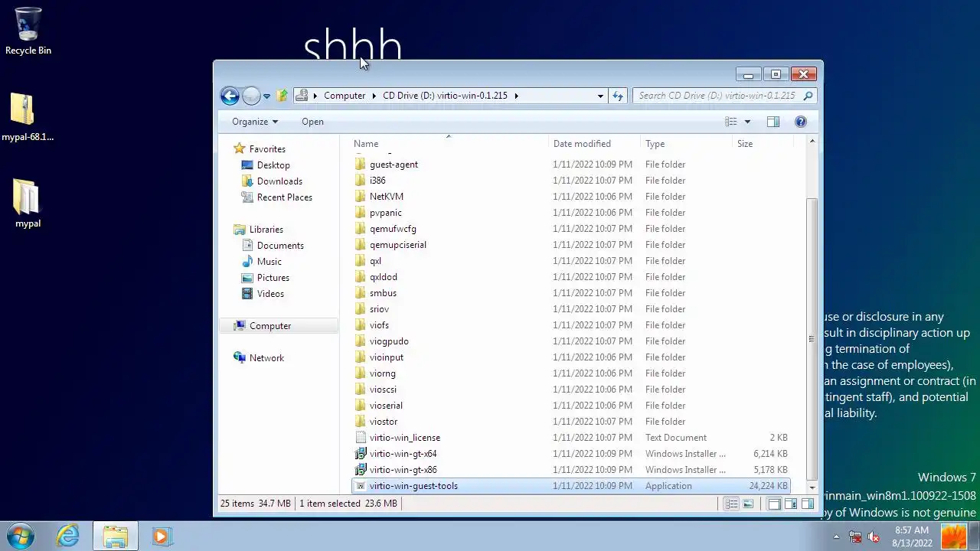This screenshot has height=551, width=980.
Task: Select the virtio-win_license text document icon
Action: [x=361, y=438]
